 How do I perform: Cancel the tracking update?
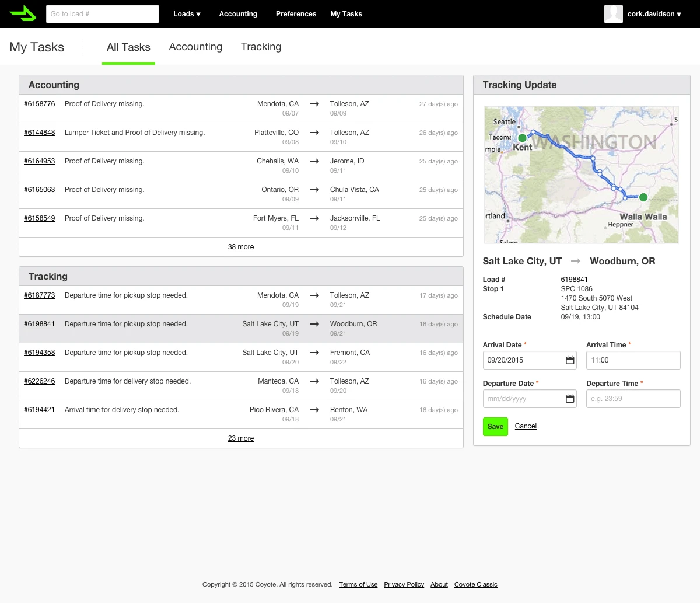(526, 426)
